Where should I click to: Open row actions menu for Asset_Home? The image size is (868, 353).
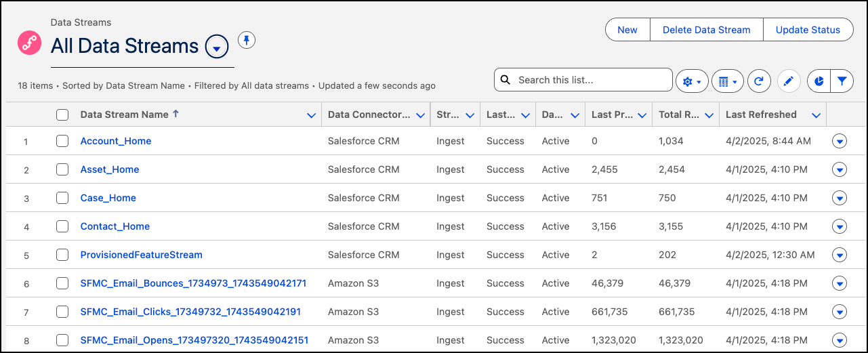pos(840,169)
